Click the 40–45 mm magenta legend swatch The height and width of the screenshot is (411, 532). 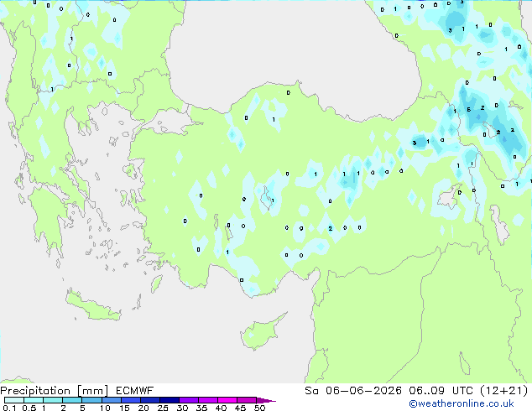227,400
